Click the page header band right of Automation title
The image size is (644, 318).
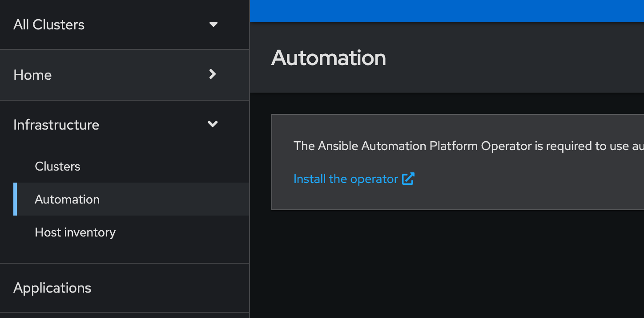pyautogui.click(x=511, y=58)
